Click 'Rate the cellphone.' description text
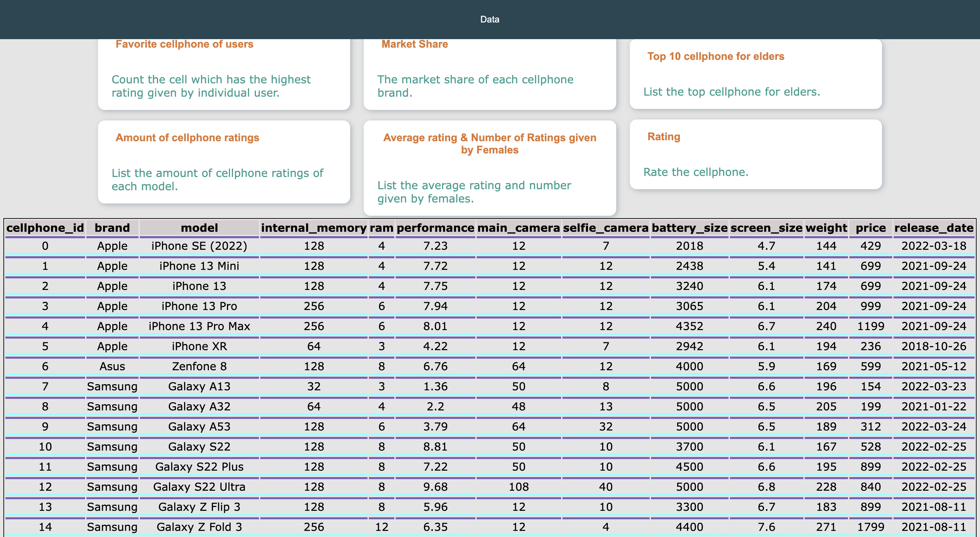 coord(696,172)
